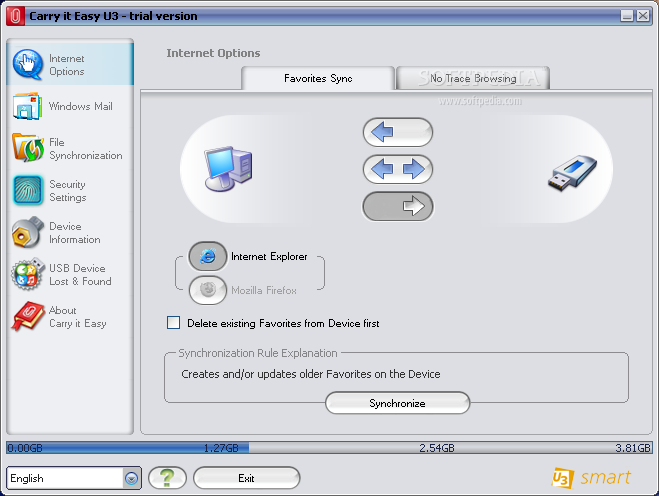Click the red Carry it Easy title icon

click(x=16, y=16)
